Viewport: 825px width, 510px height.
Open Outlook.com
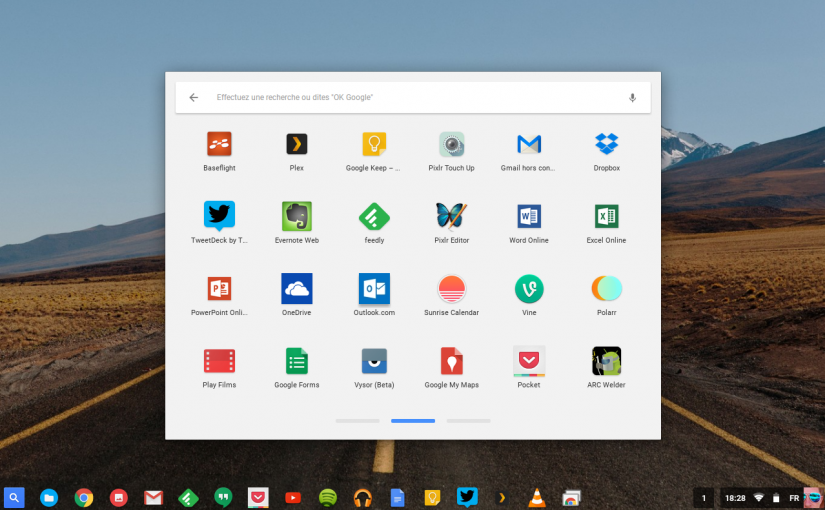click(374, 288)
